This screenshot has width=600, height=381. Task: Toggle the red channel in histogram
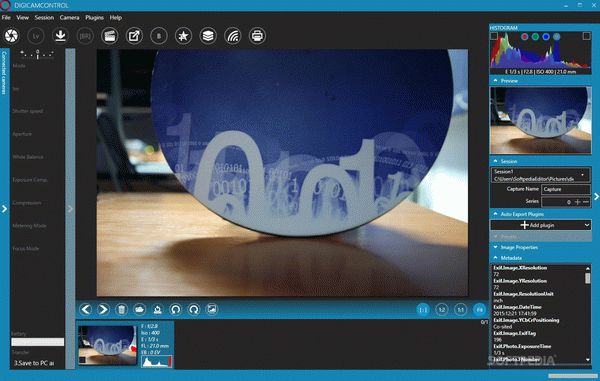click(525, 37)
